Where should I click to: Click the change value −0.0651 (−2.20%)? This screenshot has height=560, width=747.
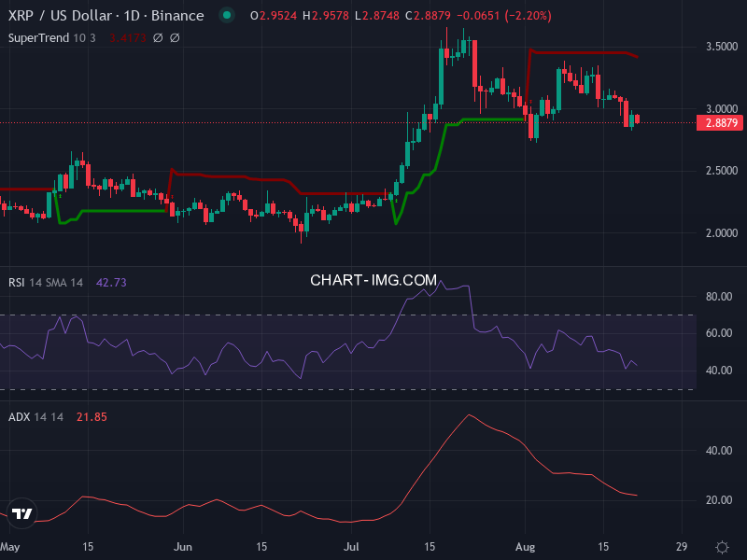504,16
